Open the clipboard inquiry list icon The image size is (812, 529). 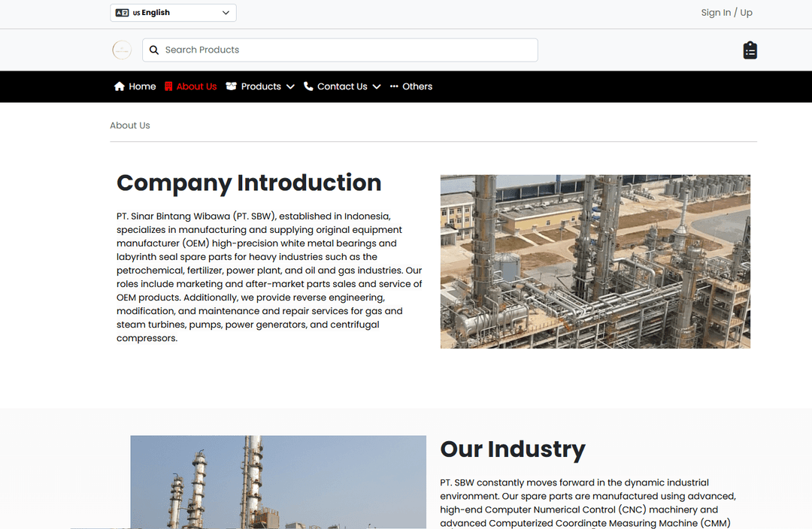(750, 50)
